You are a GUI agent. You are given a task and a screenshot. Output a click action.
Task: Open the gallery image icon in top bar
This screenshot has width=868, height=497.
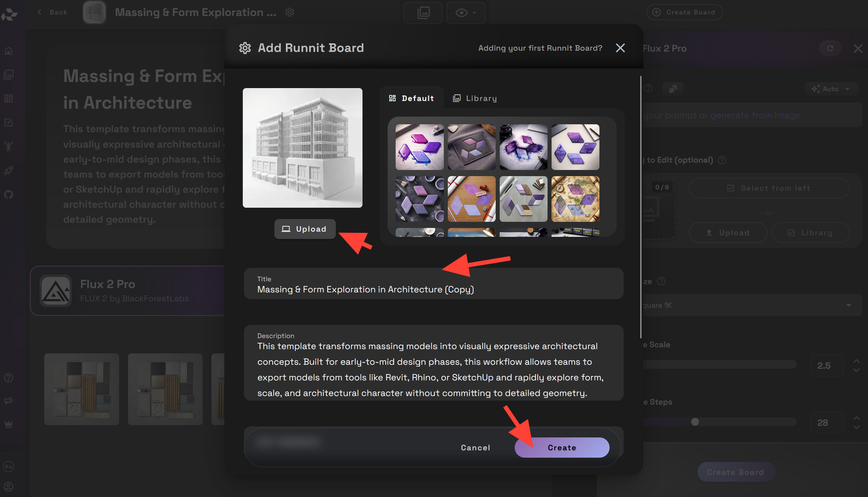tap(423, 13)
